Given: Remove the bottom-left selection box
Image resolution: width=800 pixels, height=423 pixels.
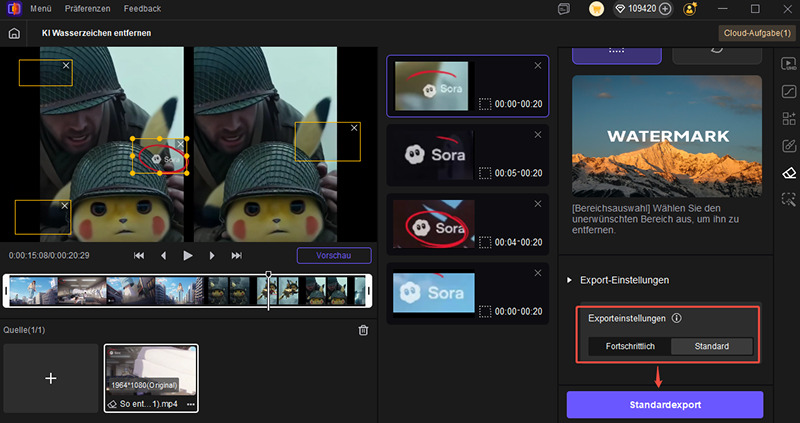Looking at the screenshot, I should (64, 206).
